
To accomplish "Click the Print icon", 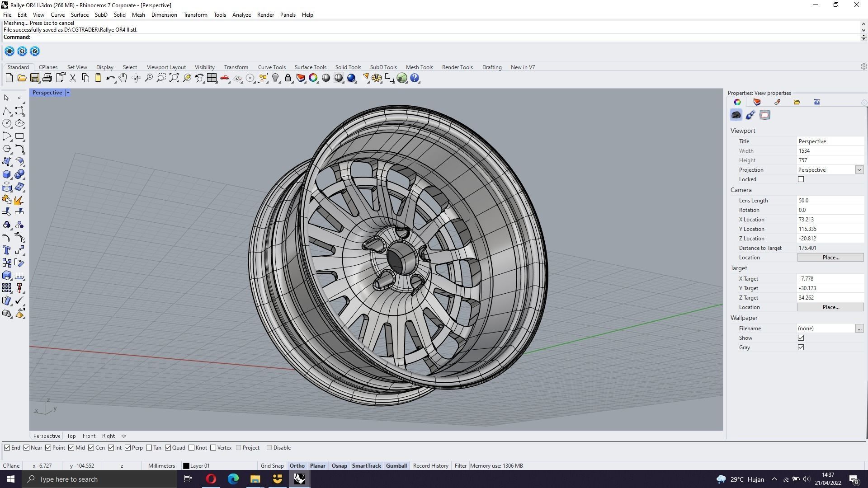I will (x=47, y=78).
